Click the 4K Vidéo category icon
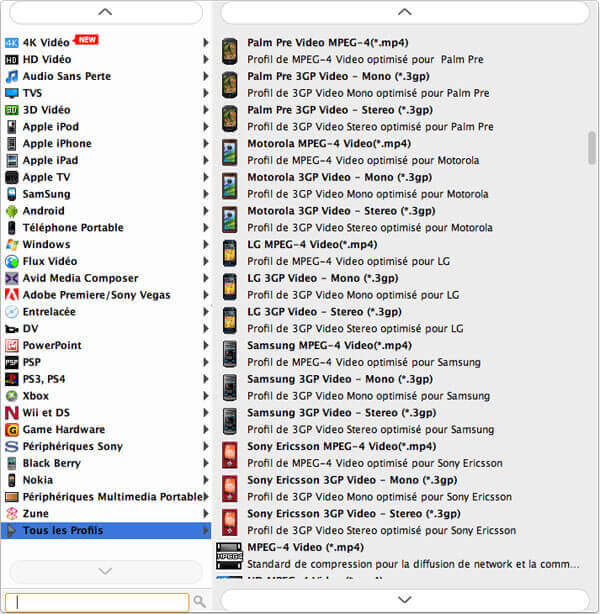 (11, 43)
